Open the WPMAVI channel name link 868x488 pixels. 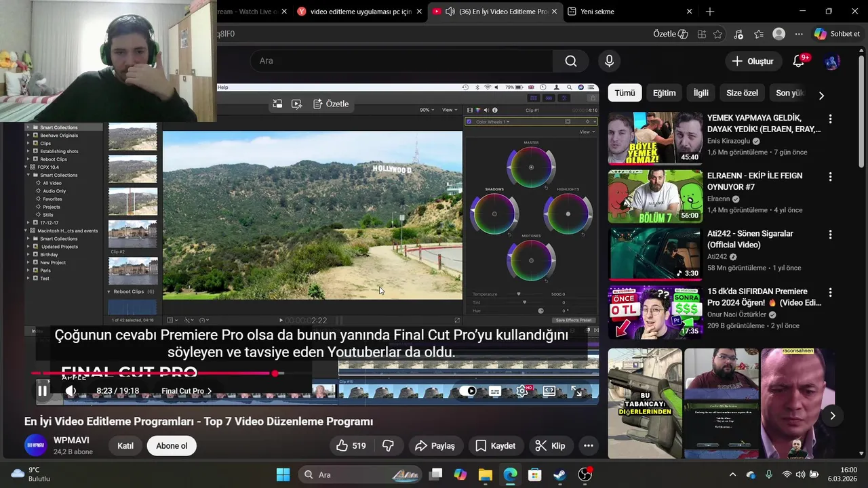pyautogui.click(x=71, y=440)
